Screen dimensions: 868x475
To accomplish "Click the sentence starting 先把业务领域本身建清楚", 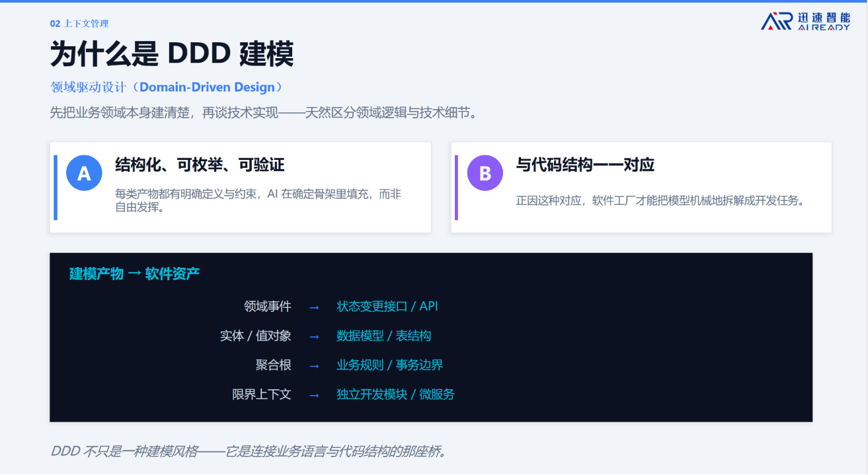I will point(264,112).
